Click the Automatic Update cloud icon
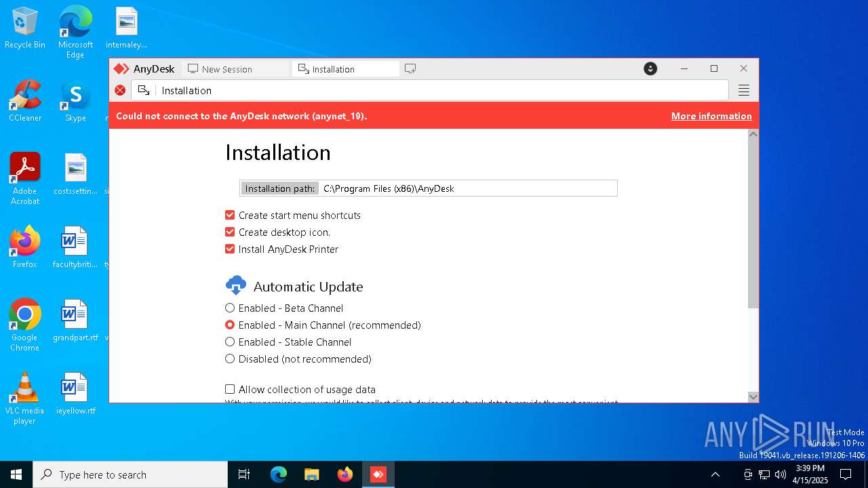 click(x=236, y=285)
